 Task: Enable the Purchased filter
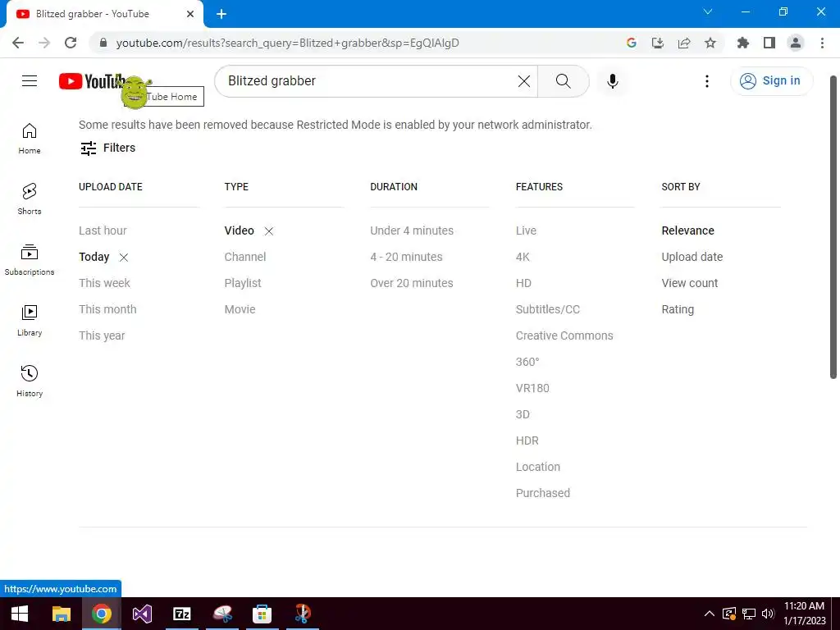click(x=543, y=493)
